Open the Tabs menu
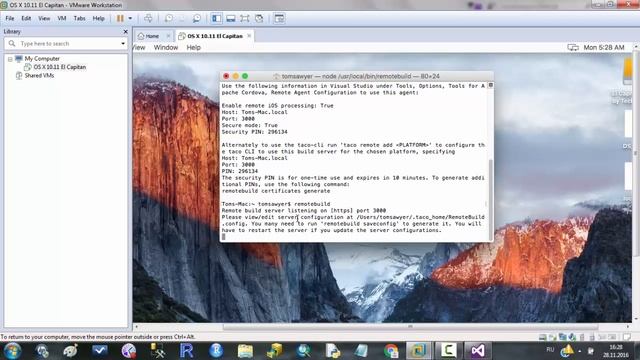 pyautogui.click(x=79, y=18)
